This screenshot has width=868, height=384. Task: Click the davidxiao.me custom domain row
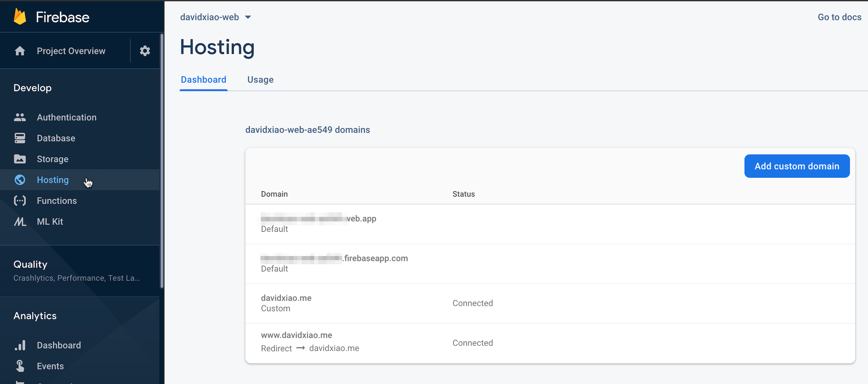[550, 304]
